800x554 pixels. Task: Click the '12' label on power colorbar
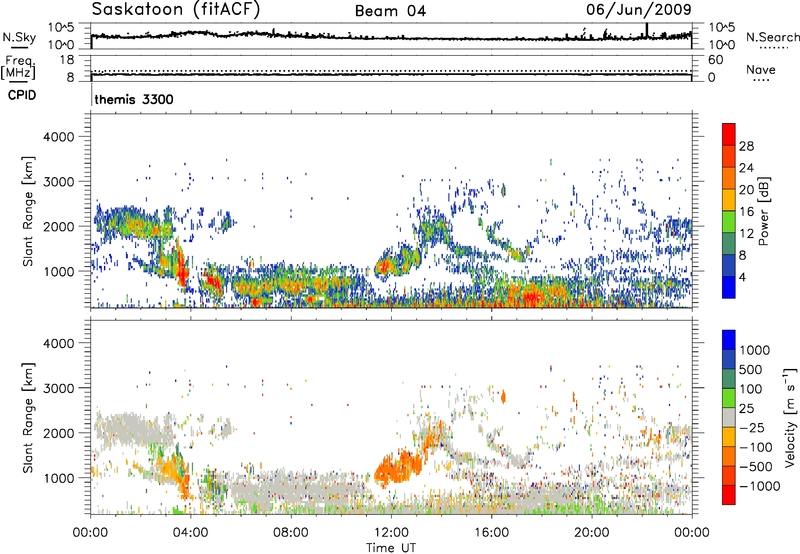click(x=746, y=234)
